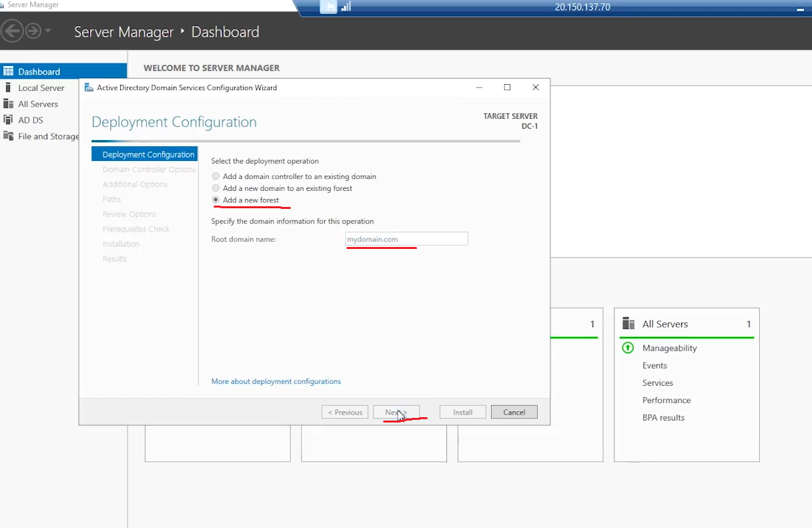Click the Server Manager forward arrow

coord(33,31)
